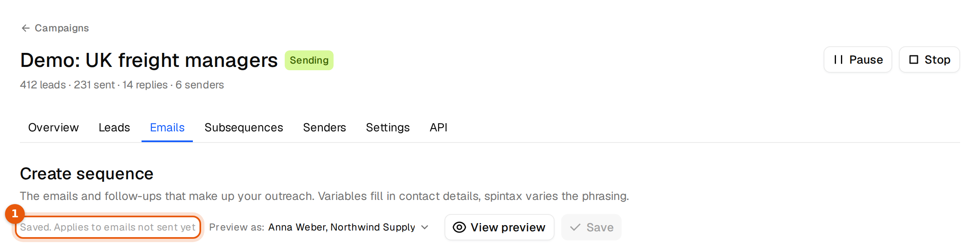Click the checkmark icon on Save
The image size is (980, 252).
[575, 227]
